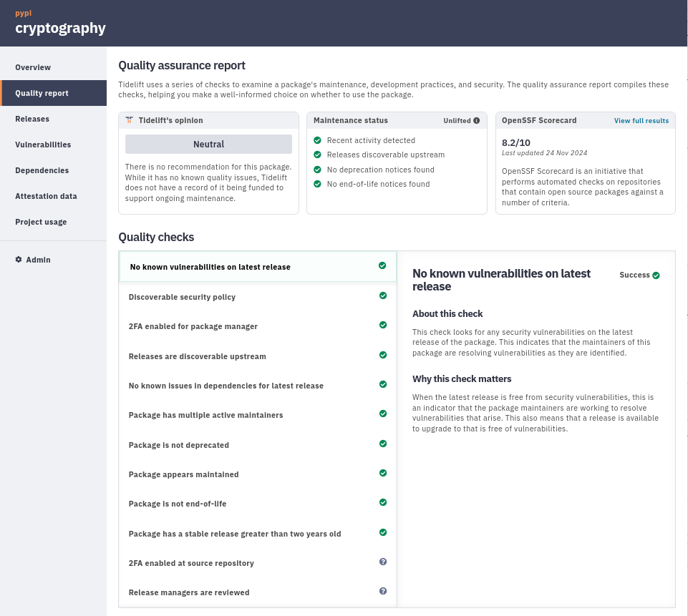Click green check beside No deprecation notices found
The image size is (688, 616).
[x=317, y=170]
